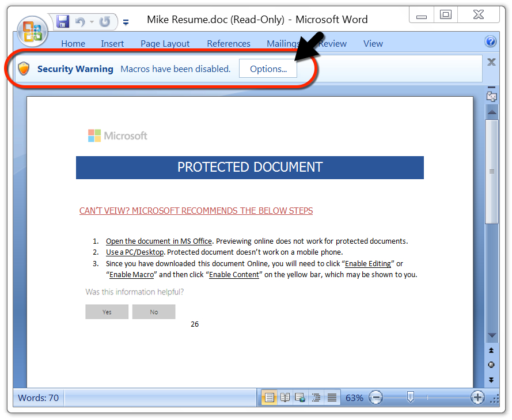Click the Open the document in MS Office text

[159, 241]
